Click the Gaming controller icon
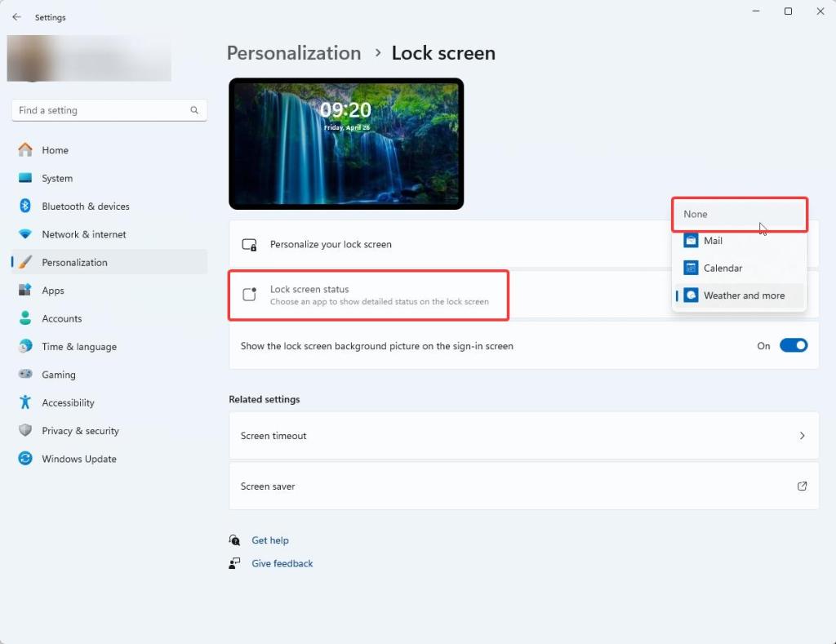This screenshot has height=644, width=836. pyautogui.click(x=25, y=375)
